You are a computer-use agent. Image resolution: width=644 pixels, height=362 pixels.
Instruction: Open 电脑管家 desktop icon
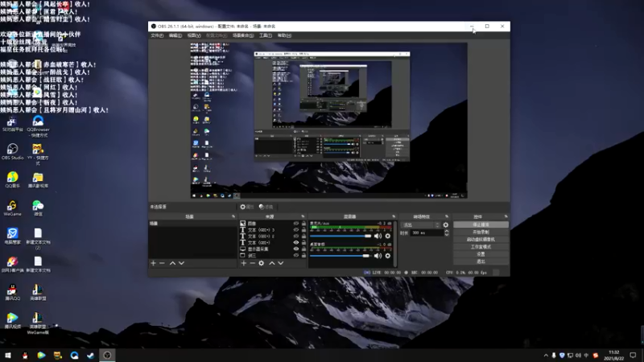(12, 236)
